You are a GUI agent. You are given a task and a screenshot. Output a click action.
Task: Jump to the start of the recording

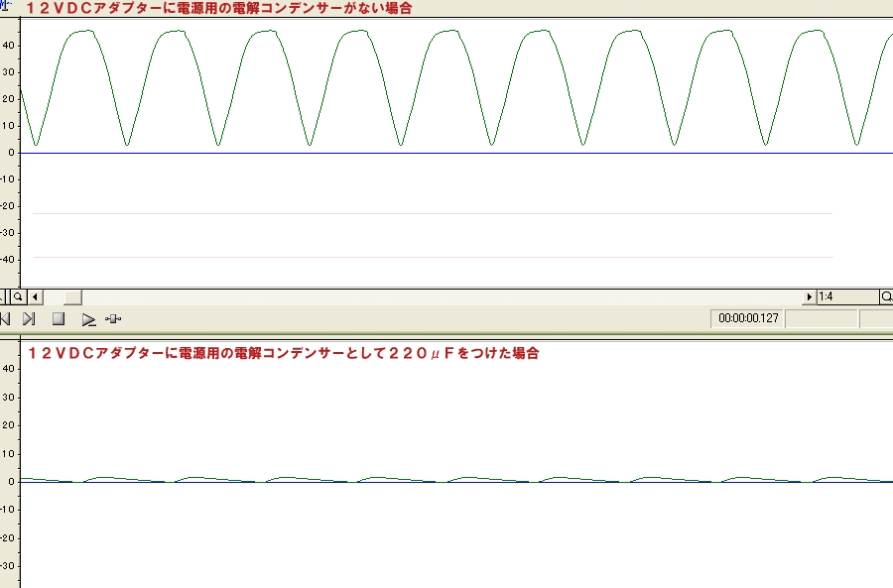click(x=5, y=319)
